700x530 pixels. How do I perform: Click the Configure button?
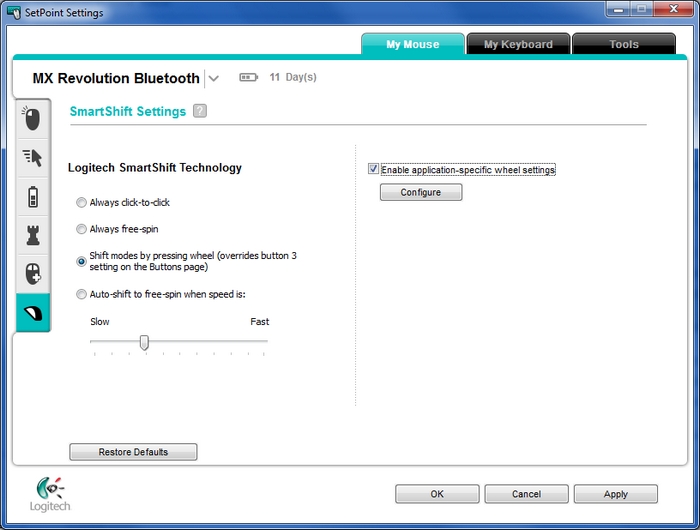pos(421,192)
